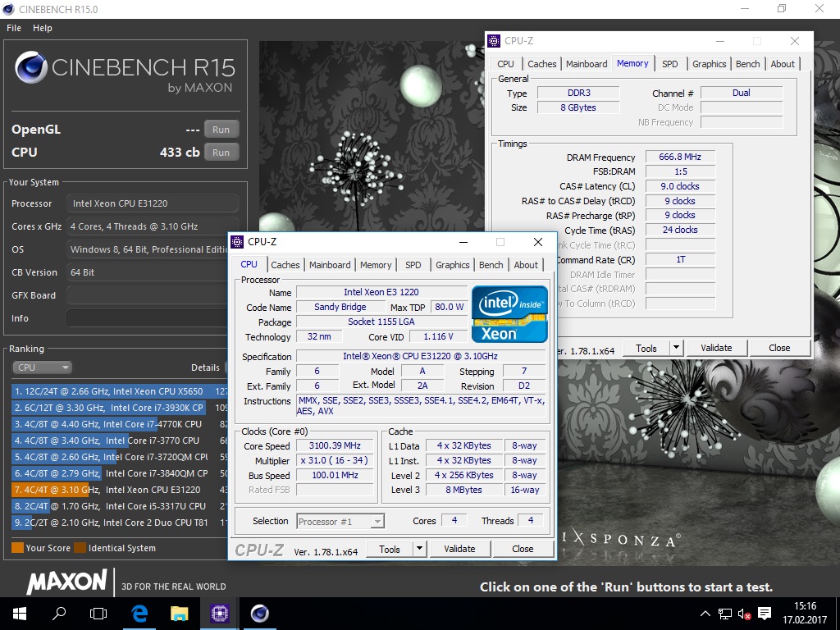Open Help menu in Cinebench
Image resolution: width=840 pixels, height=630 pixels.
tap(43, 28)
